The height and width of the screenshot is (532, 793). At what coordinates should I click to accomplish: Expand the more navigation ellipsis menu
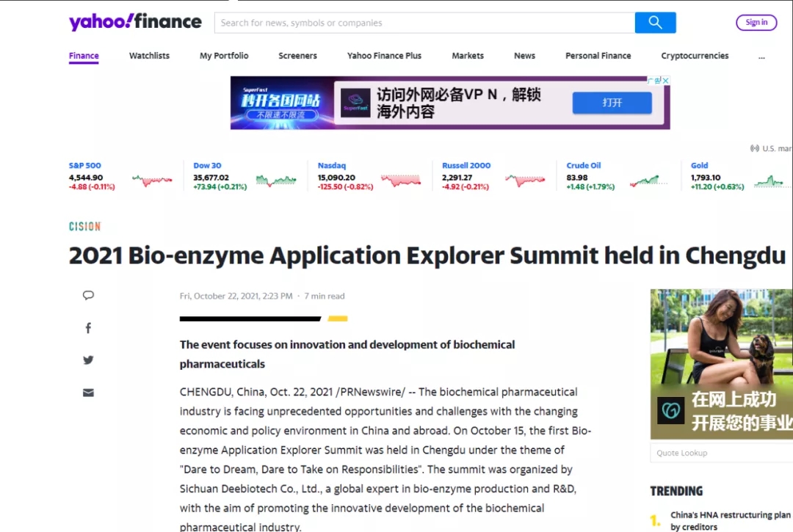(x=761, y=56)
